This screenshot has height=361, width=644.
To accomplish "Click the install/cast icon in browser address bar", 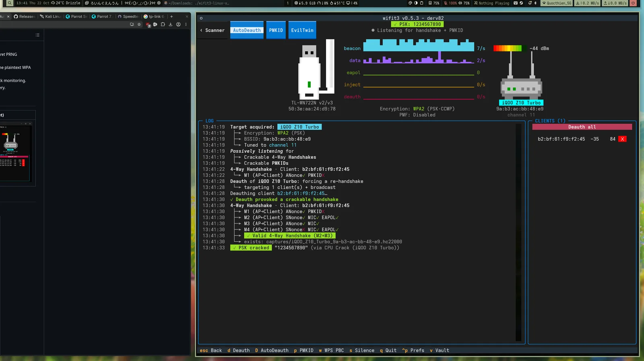I will (x=132, y=25).
